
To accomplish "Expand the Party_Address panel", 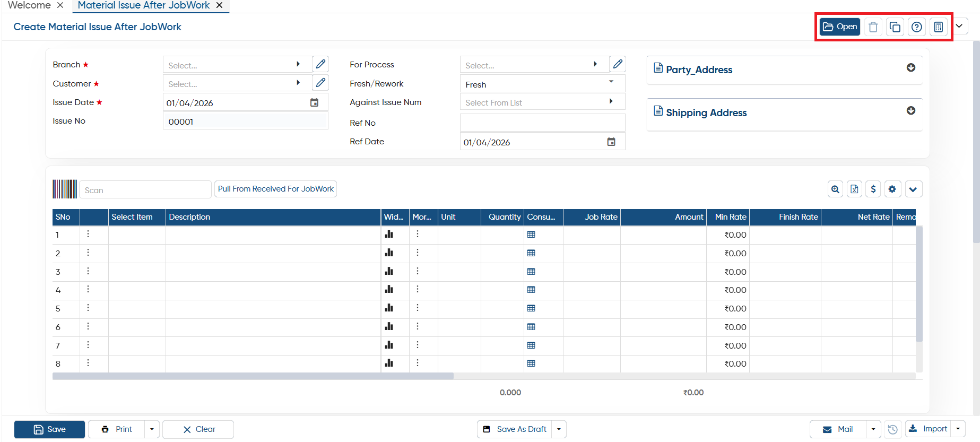I will coord(911,67).
